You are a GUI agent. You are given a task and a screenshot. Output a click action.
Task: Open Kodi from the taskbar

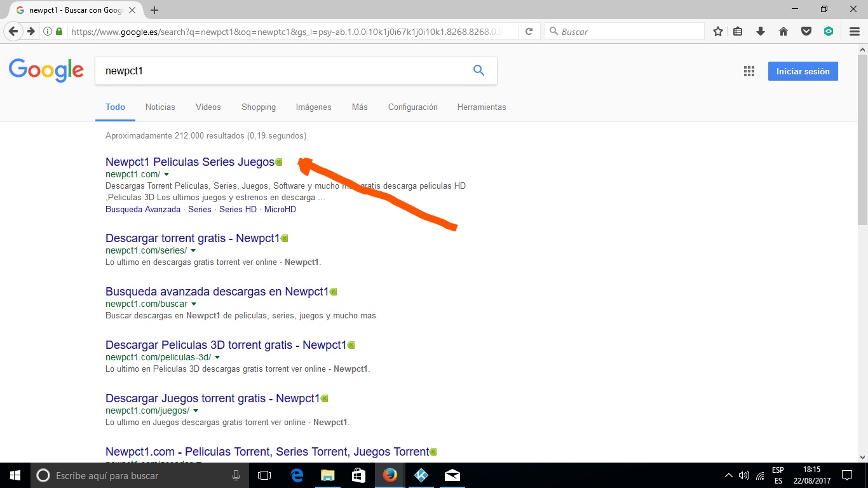421,475
